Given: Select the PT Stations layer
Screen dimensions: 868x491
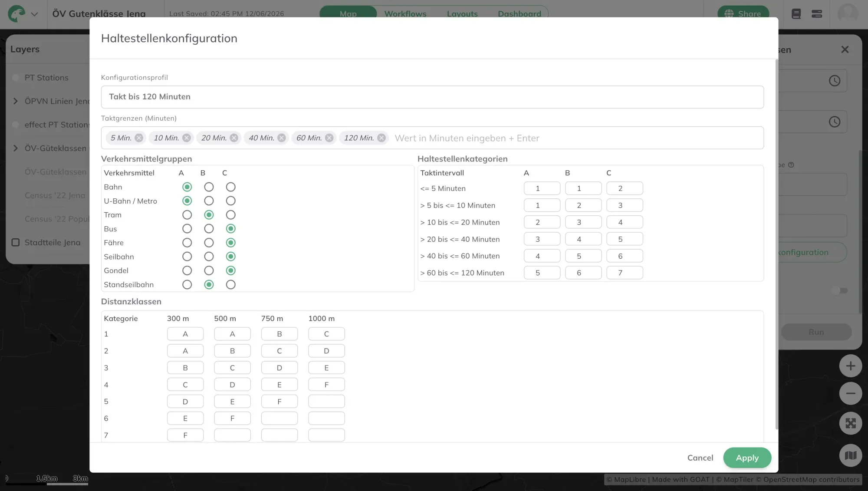Looking at the screenshot, I should point(46,78).
